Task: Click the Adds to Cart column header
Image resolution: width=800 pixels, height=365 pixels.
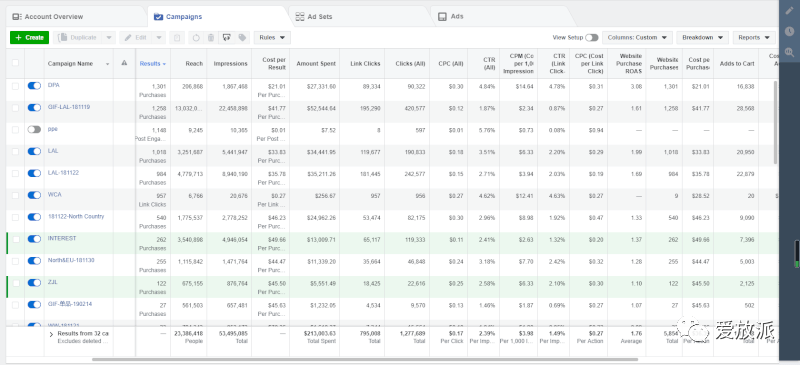Action: [736, 64]
